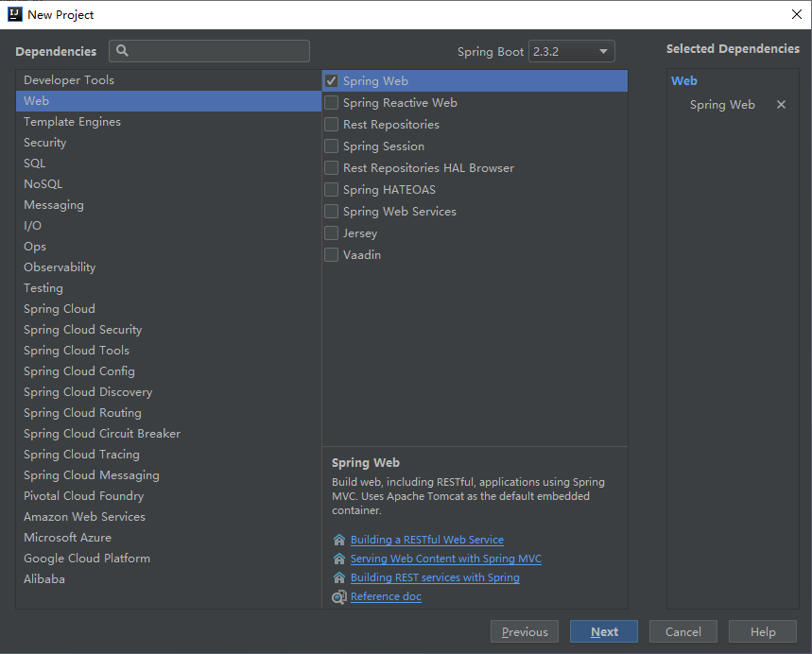This screenshot has height=654, width=812.
Task: Enable Spring Reactive Web dependency
Action: tap(332, 102)
